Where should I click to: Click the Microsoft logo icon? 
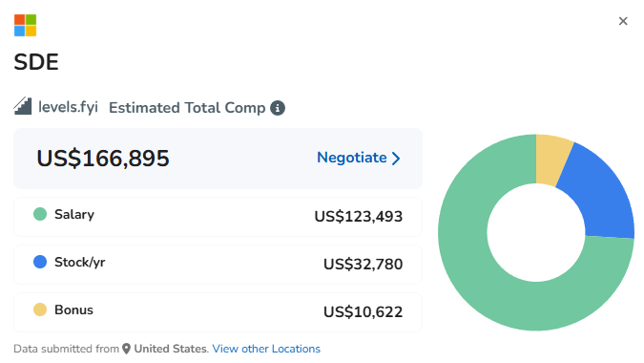(x=25, y=26)
